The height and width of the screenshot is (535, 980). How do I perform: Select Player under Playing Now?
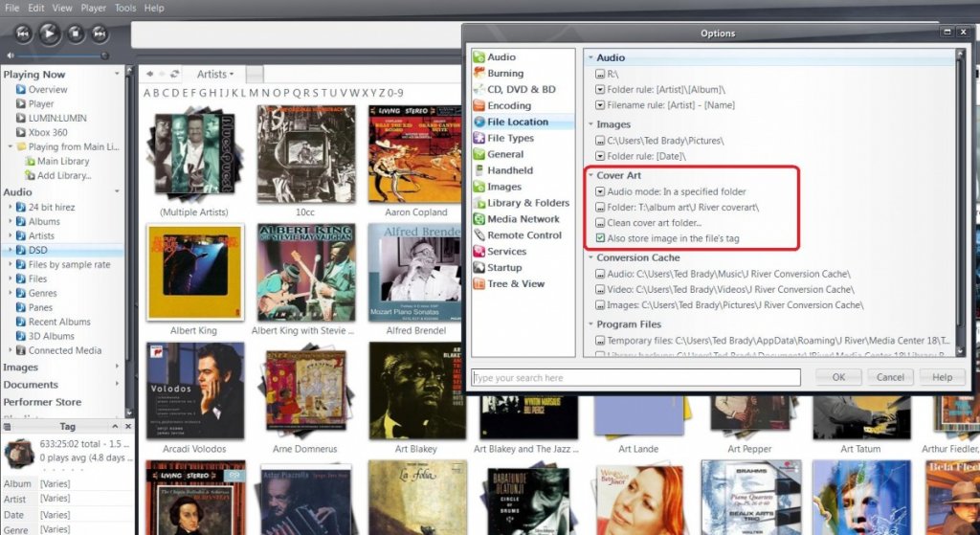pyautogui.click(x=40, y=103)
